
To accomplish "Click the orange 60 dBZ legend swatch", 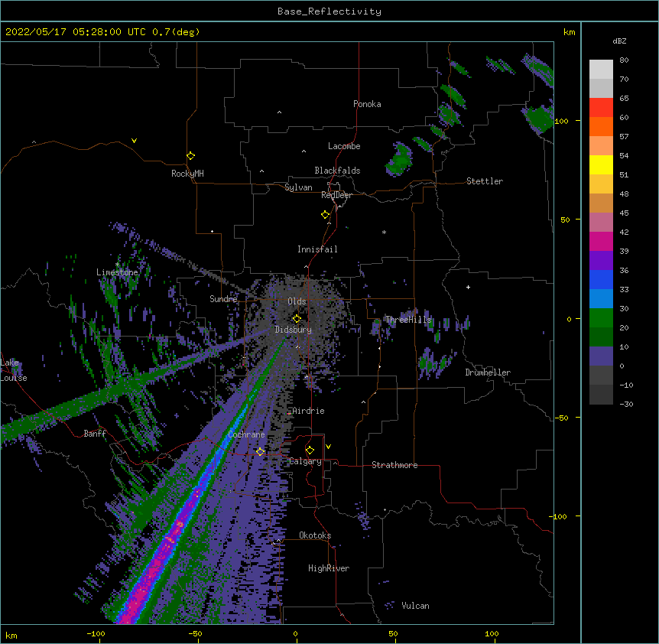I will pos(601,126).
